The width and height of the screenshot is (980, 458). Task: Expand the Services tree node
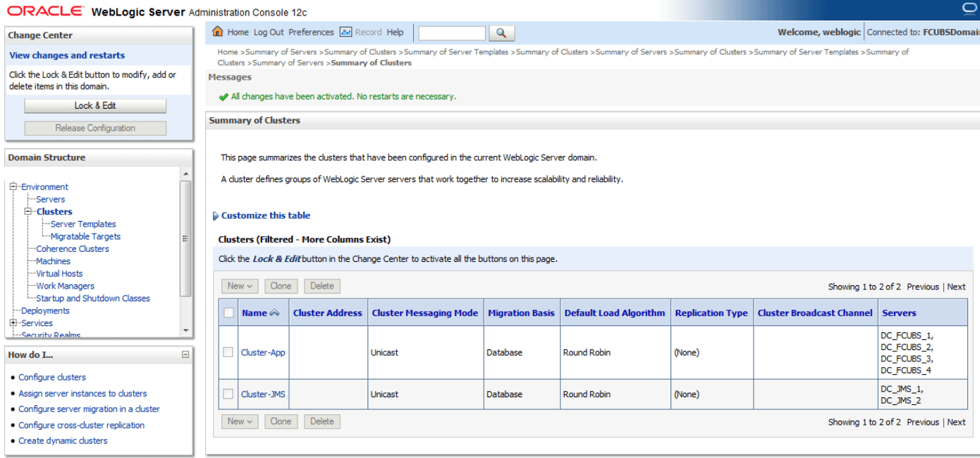click(13, 323)
